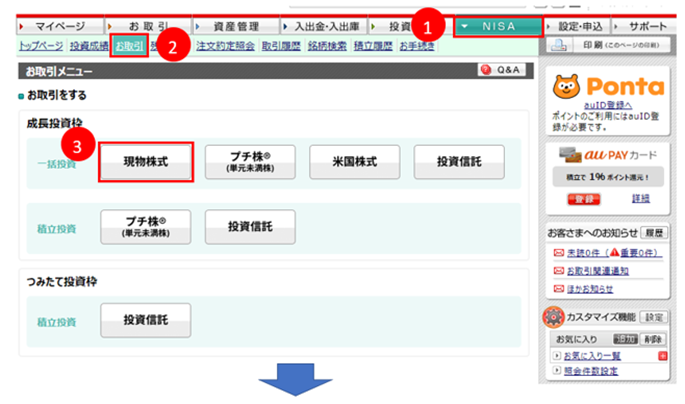685x404 pixels.
Task: Select お取引 in the green sub-menu
Action: point(129,46)
